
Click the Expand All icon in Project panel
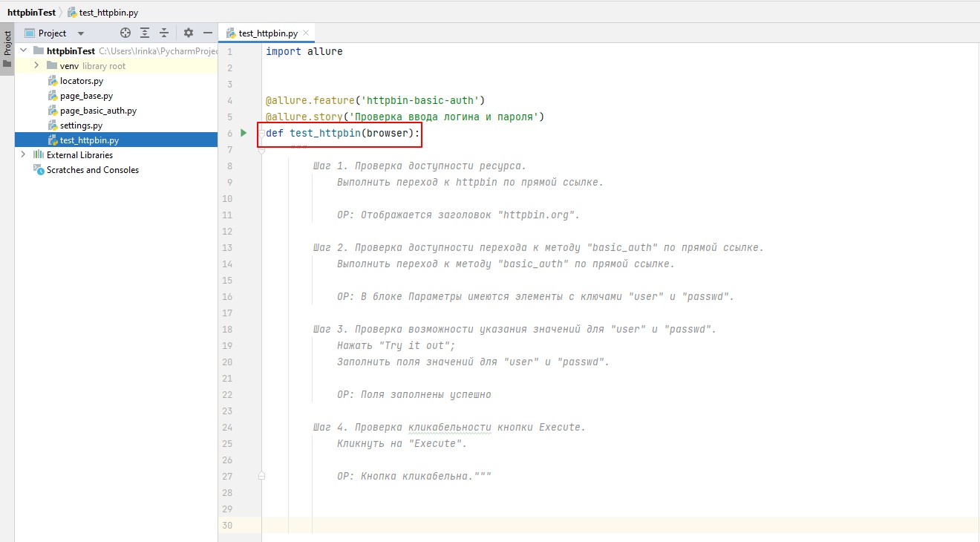click(145, 33)
